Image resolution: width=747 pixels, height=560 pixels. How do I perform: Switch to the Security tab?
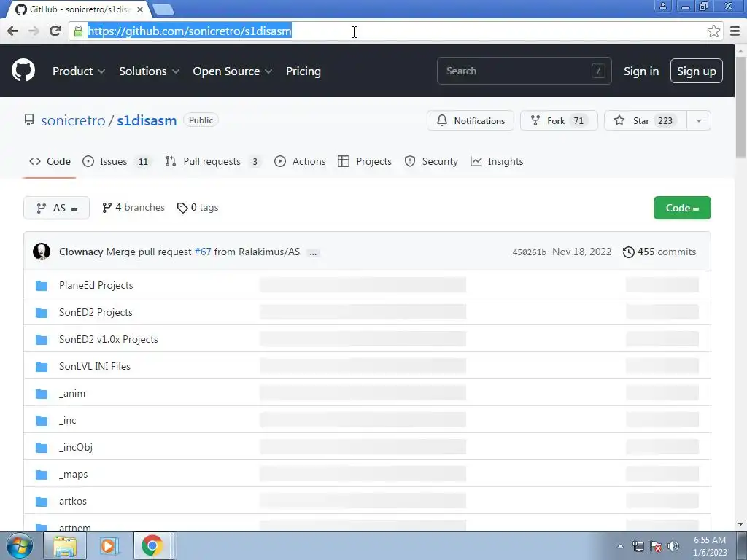point(431,161)
